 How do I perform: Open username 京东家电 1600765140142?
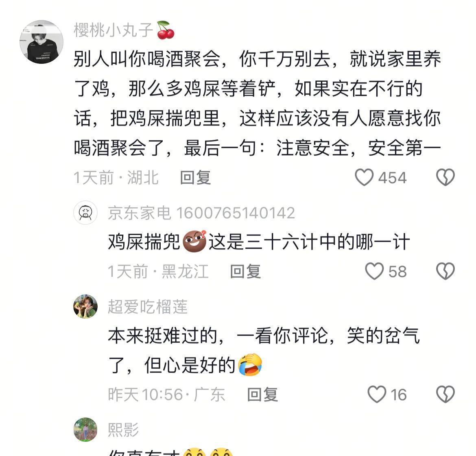point(201,213)
